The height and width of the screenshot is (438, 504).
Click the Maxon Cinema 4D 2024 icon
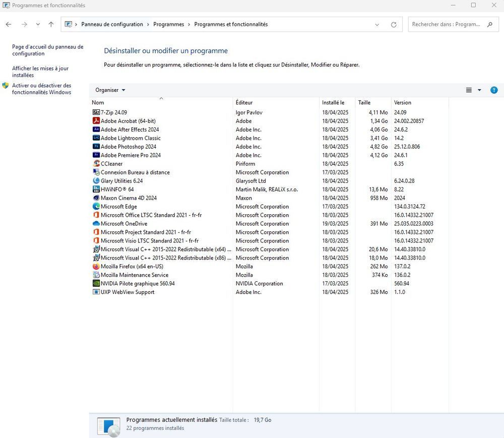tap(96, 198)
